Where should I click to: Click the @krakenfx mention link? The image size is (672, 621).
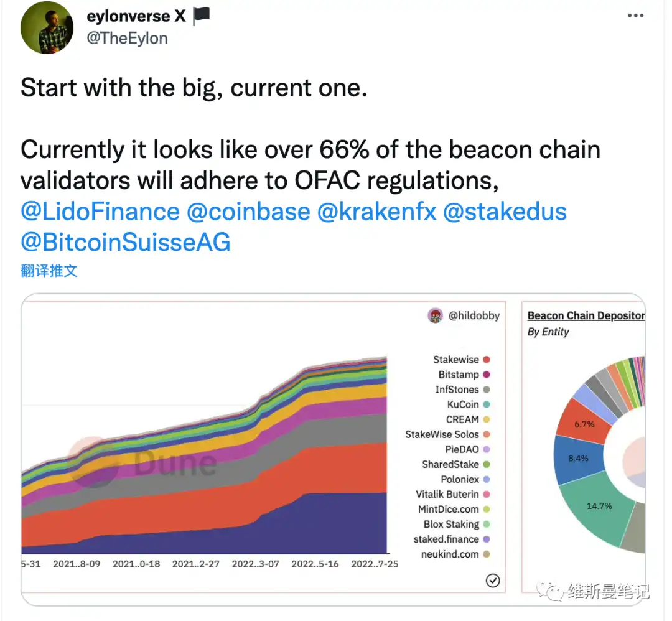[x=376, y=212]
